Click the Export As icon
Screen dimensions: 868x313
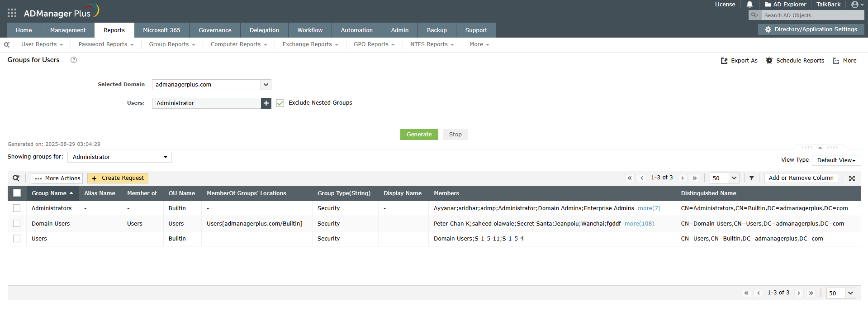click(724, 61)
